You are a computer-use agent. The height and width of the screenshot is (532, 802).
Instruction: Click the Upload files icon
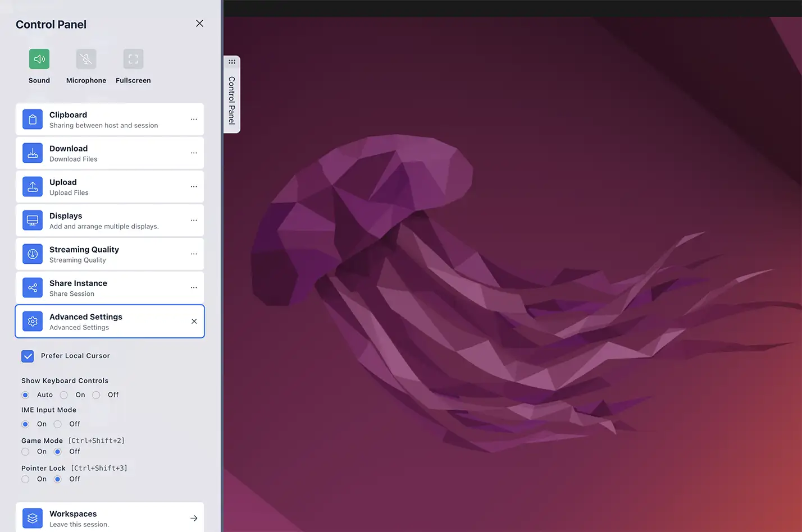[x=32, y=186]
